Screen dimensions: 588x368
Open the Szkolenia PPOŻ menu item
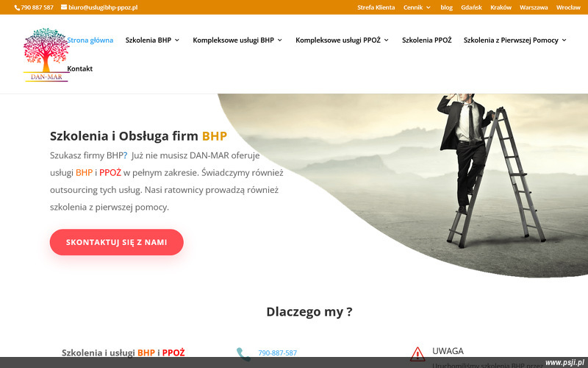(427, 40)
